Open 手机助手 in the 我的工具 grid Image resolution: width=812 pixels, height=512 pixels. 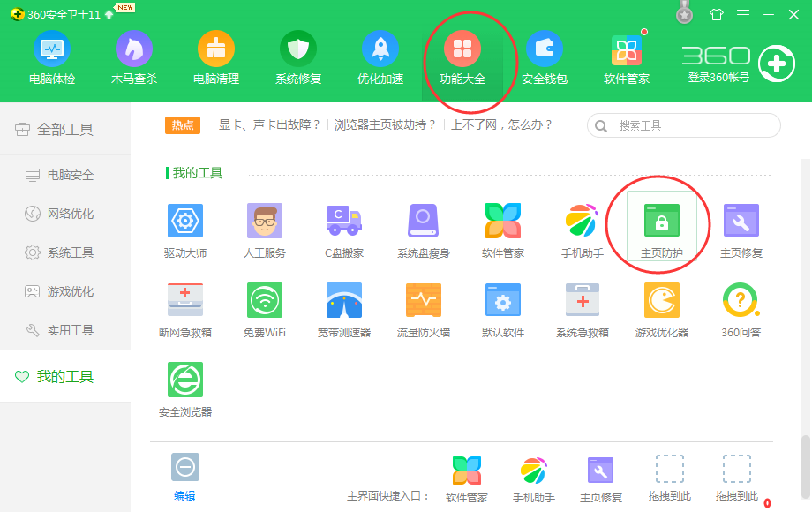[582, 231]
